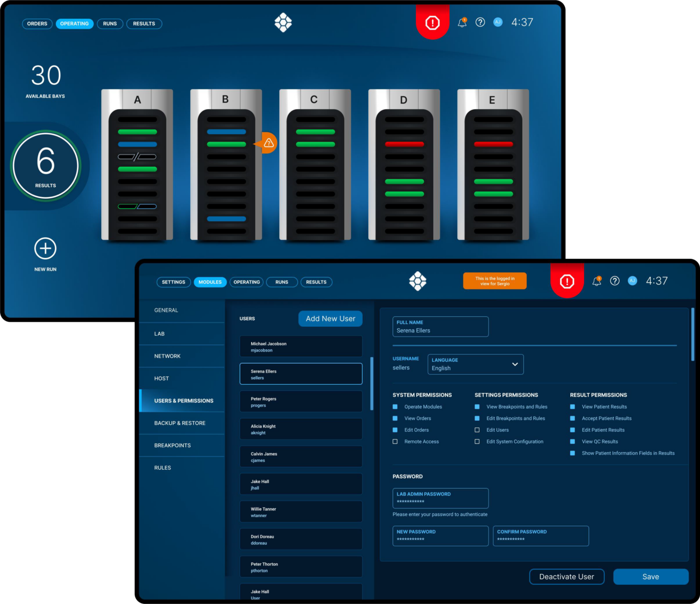Click the Results counter circle showing 6
Viewport: 700px width, 604px height.
coord(45,165)
